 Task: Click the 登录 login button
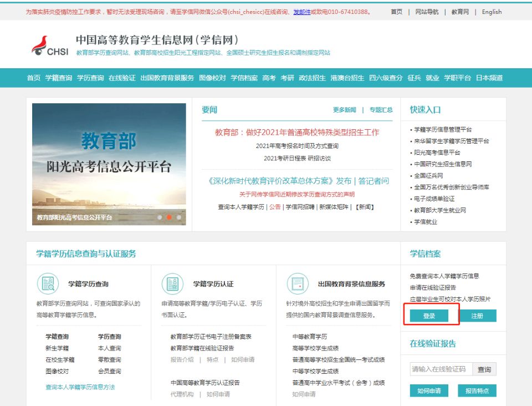tap(429, 316)
